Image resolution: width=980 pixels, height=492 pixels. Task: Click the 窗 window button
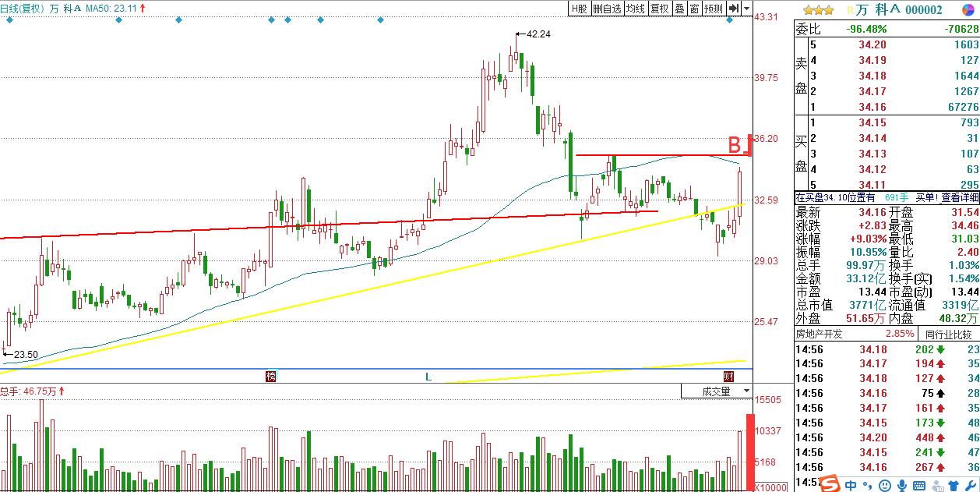click(694, 9)
